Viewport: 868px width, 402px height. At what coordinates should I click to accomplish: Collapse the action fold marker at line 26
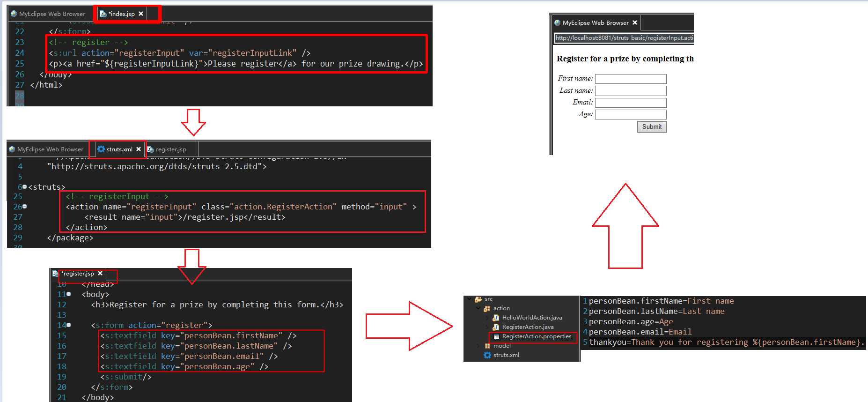click(25, 206)
